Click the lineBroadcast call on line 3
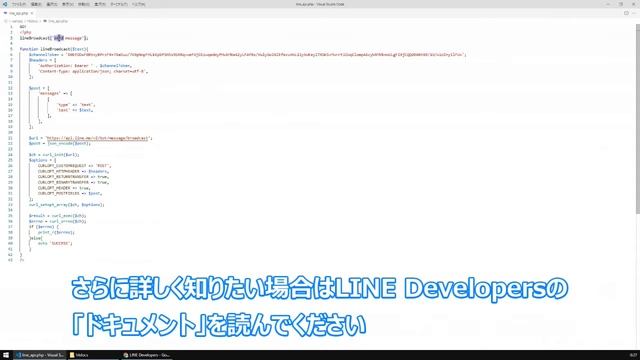 click(54, 38)
